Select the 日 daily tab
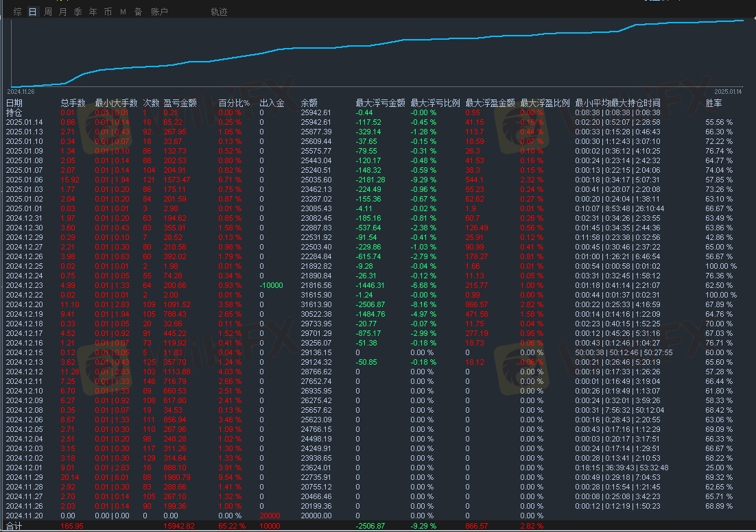Viewport: 756px width, 532px height. tap(33, 12)
